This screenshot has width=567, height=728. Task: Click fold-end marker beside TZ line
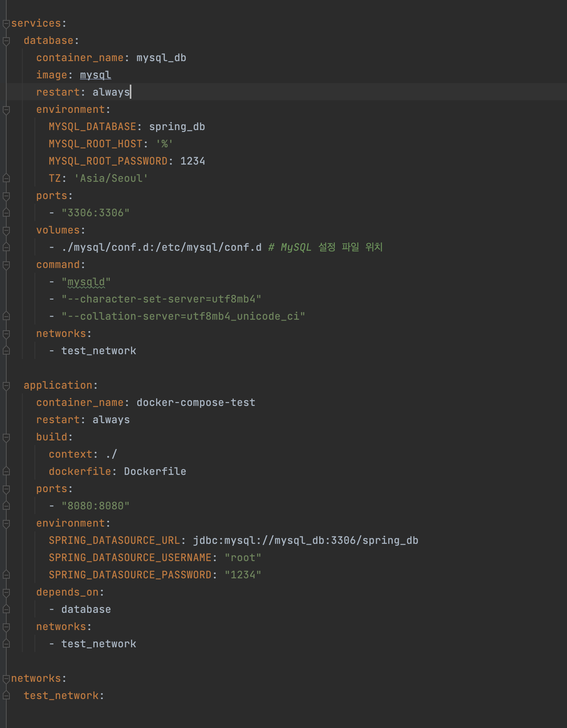(x=6, y=178)
